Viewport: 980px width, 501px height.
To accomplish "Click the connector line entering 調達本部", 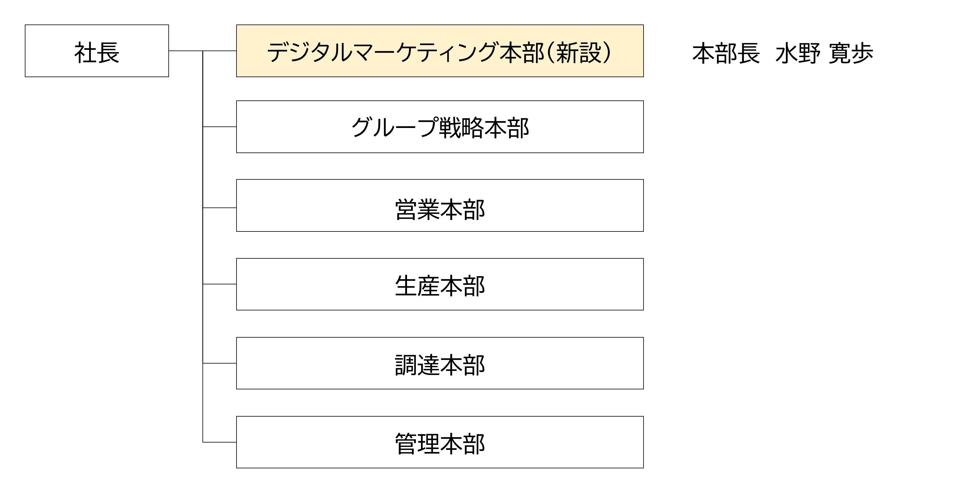I will [x=220, y=363].
